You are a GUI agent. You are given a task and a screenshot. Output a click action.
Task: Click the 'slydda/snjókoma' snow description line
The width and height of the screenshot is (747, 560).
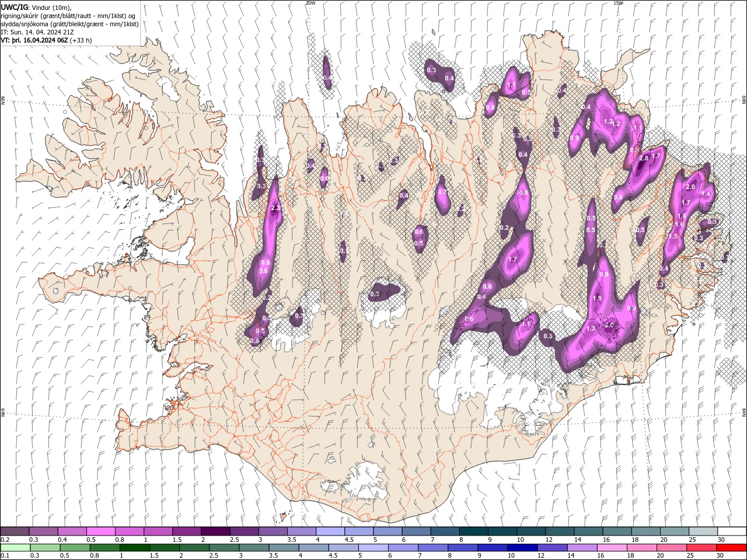click(69, 24)
